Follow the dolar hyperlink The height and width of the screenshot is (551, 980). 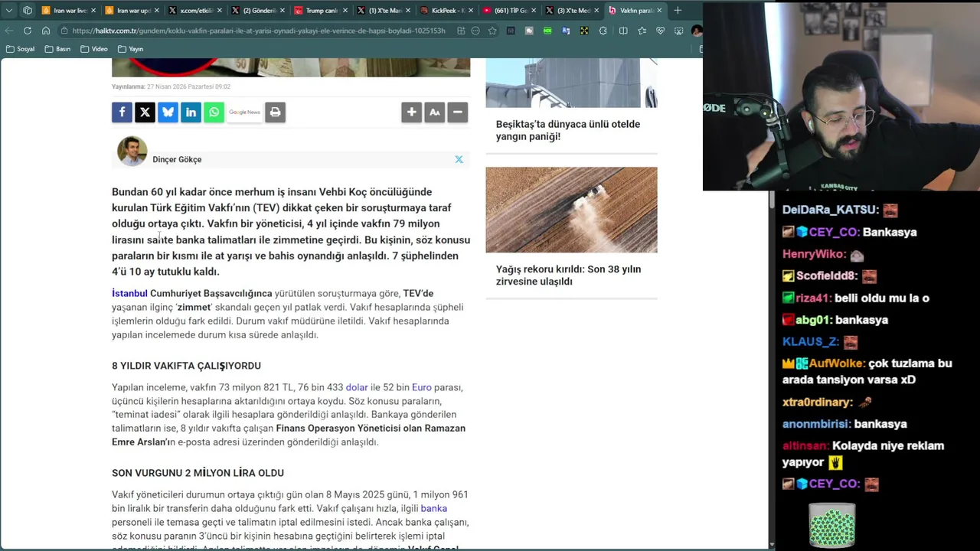pos(357,387)
